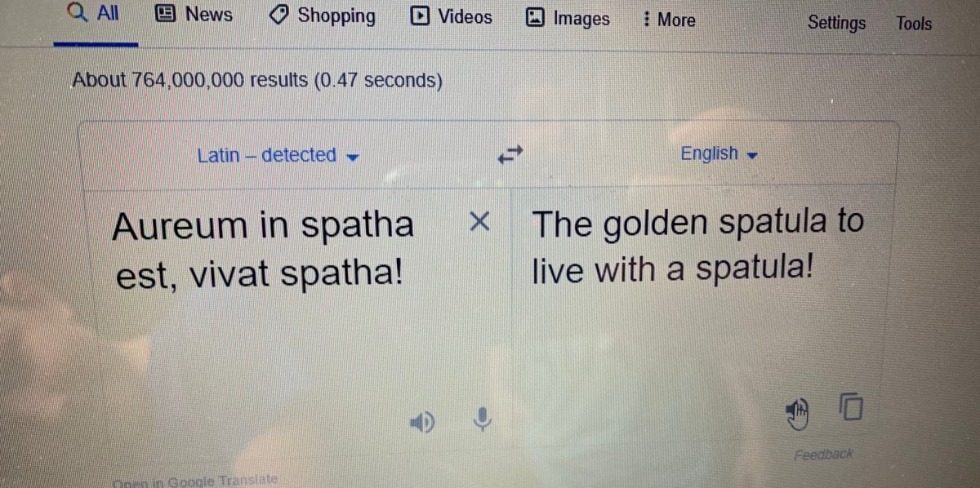Viewport: 980px width, 488px height.
Task: Expand the More search options menu
Action: tap(670, 20)
